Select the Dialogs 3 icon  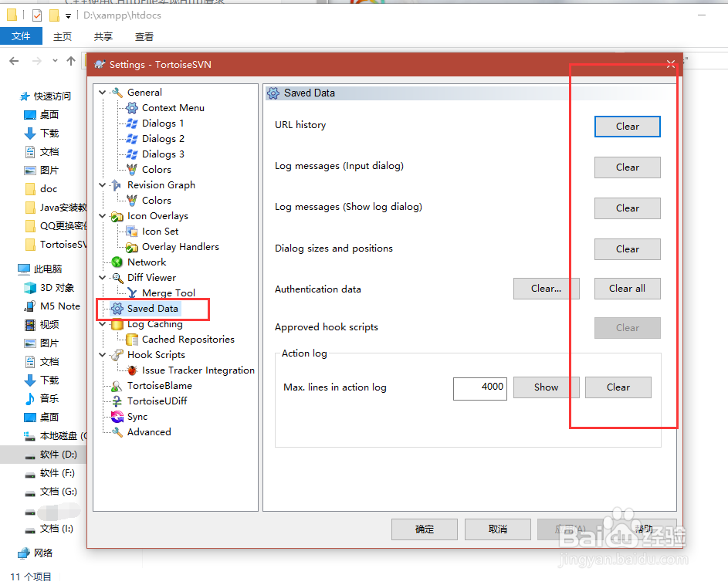132,154
